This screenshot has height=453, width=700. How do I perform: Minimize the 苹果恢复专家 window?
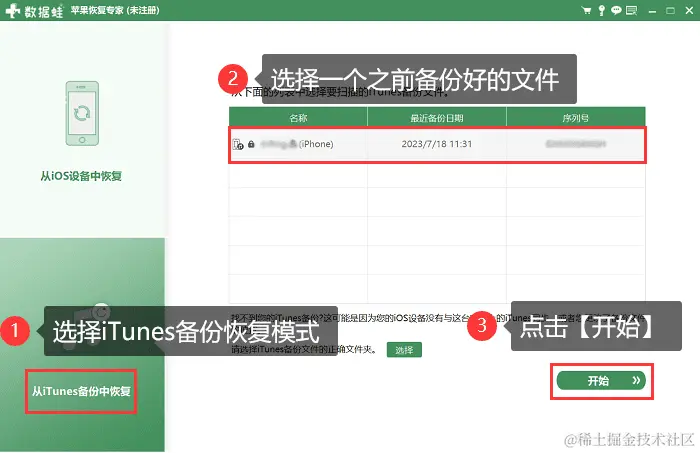click(x=652, y=11)
